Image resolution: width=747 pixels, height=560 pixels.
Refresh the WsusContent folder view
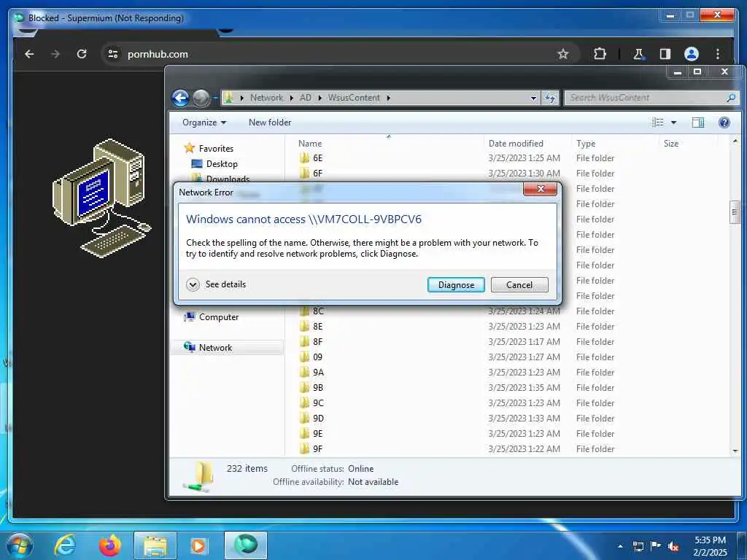550,98
